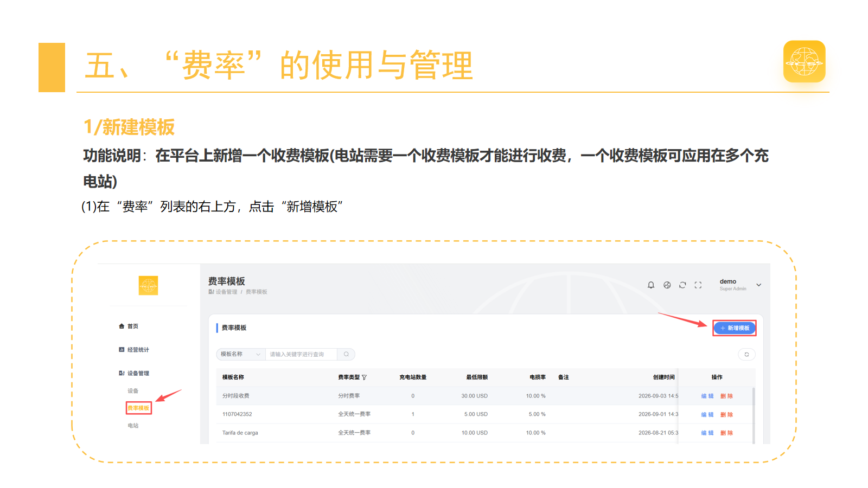The height and width of the screenshot is (488, 868).
Task: Expand the demo user account menu
Action: tap(741, 285)
